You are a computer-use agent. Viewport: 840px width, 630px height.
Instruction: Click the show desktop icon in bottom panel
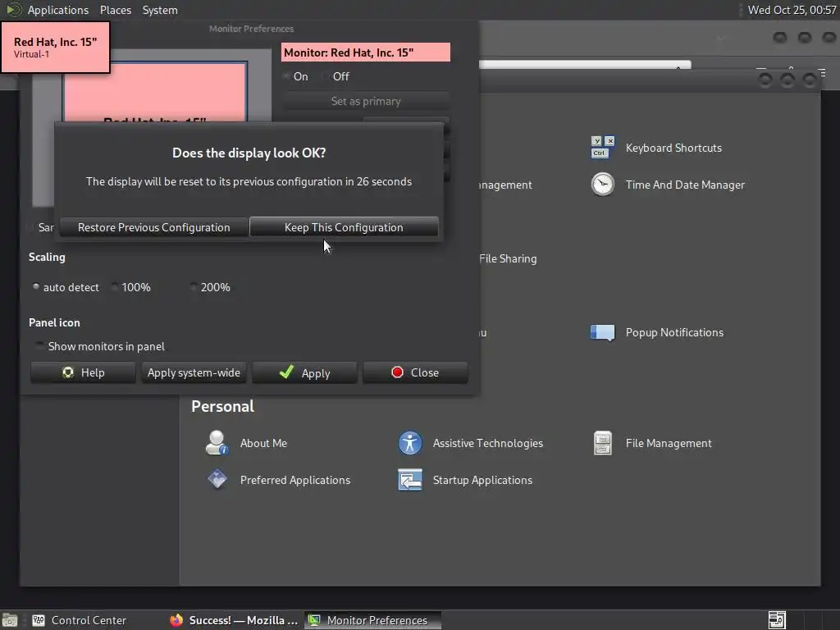click(x=10, y=620)
